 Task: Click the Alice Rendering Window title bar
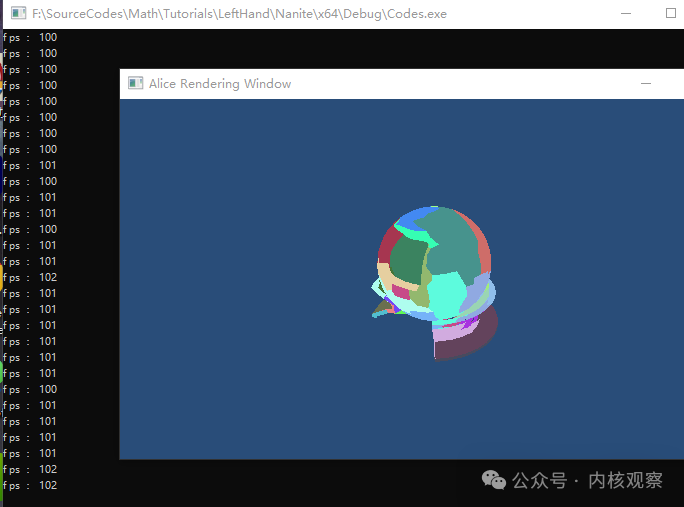point(401,84)
